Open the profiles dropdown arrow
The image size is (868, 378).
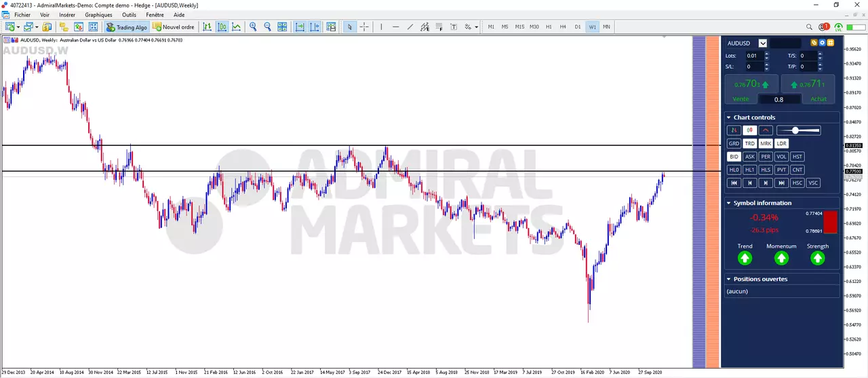coord(37,28)
